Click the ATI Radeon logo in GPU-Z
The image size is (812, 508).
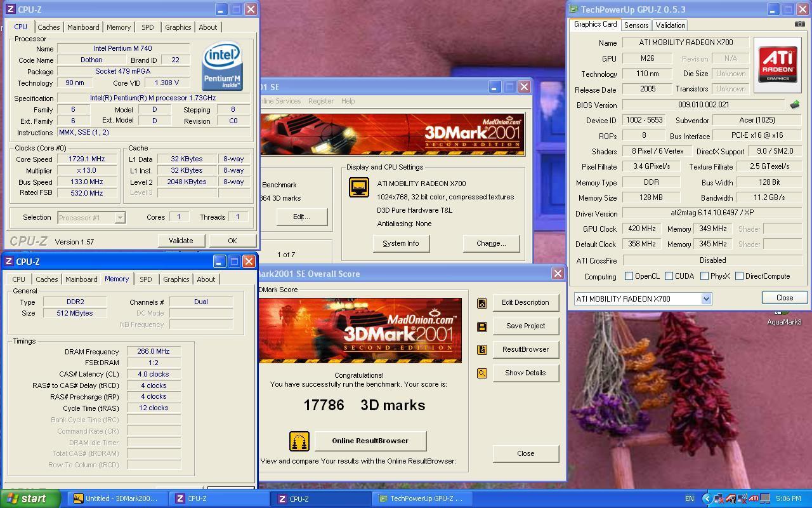pos(778,65)
